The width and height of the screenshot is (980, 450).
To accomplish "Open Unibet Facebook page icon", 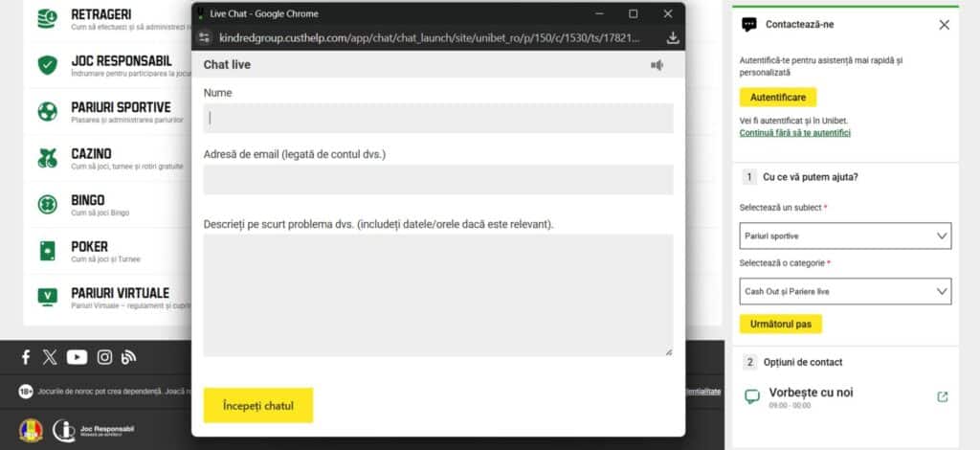I will (26, 357).
